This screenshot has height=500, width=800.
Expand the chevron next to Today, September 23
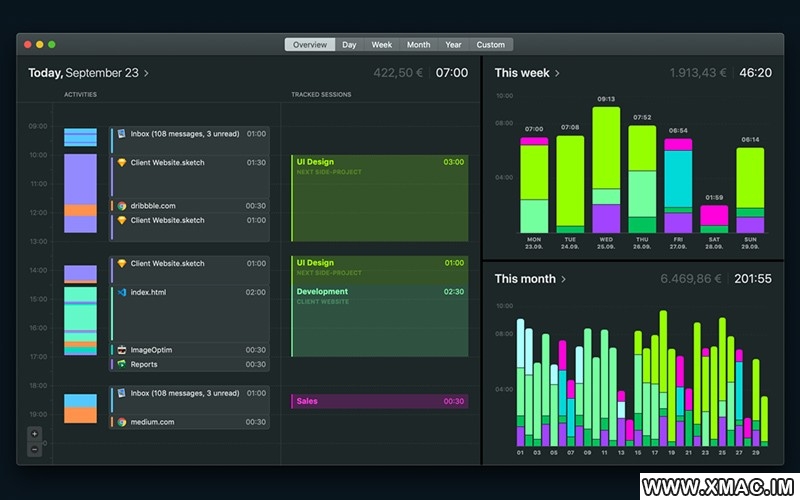(147, 73)
